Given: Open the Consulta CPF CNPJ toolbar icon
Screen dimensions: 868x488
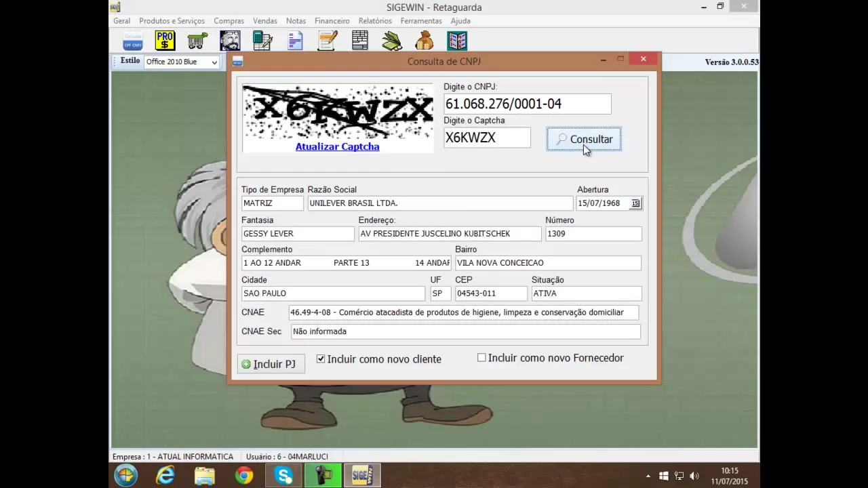Looking at the screenshot, I should coord(132,41).
